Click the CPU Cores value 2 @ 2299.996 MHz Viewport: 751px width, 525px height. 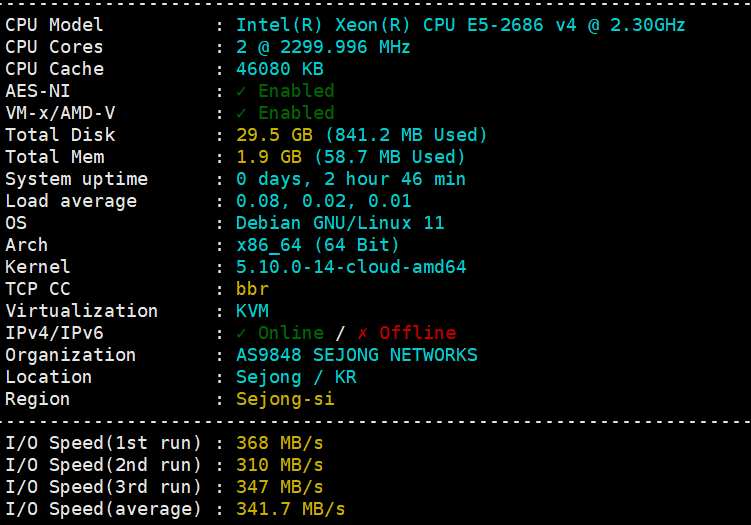[323, 47]
